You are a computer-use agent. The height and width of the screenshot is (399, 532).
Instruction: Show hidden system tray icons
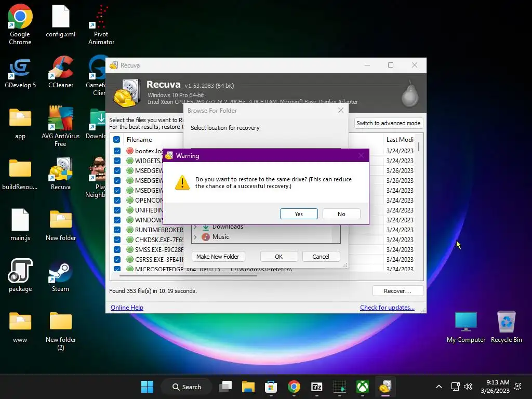pyautogui.click(x=438, y=387)
